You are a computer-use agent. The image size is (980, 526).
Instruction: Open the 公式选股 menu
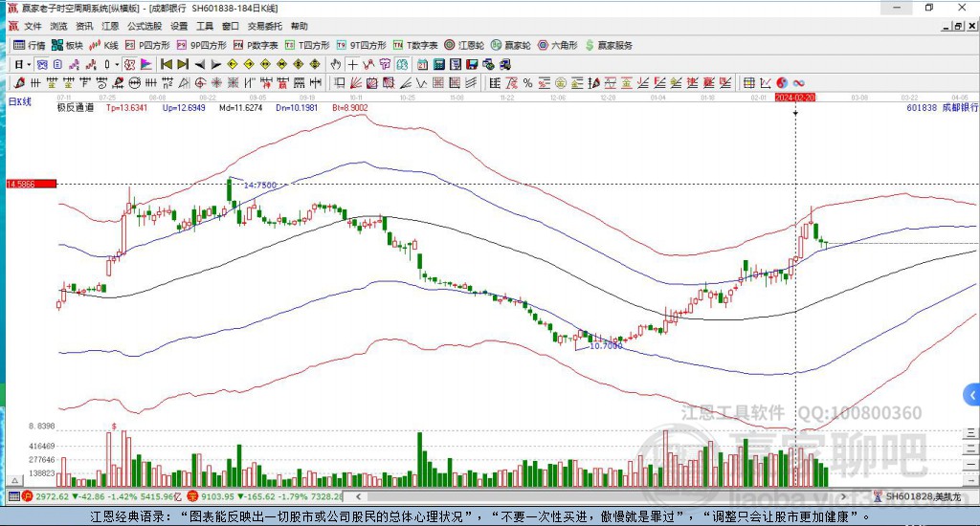coord(144,26)
